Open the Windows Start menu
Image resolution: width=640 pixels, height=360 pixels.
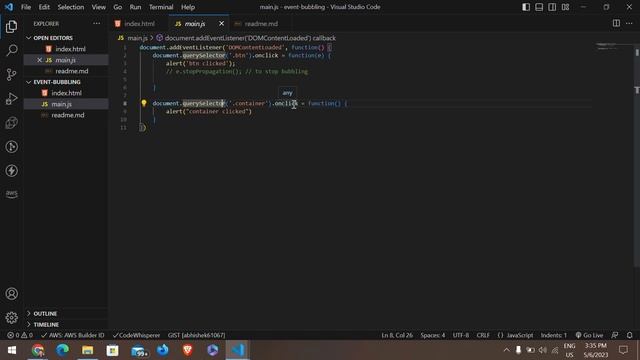pyautogui.click(x=12, y=350)
